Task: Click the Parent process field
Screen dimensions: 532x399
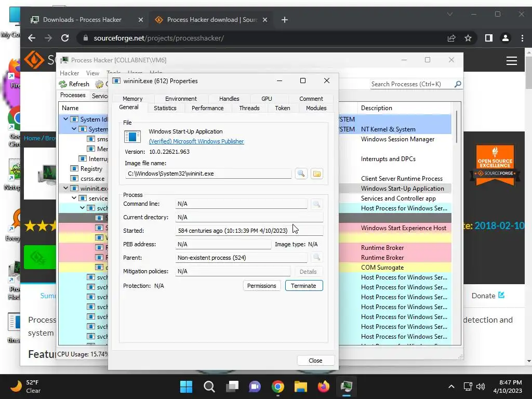Action: tap(241, 258)
